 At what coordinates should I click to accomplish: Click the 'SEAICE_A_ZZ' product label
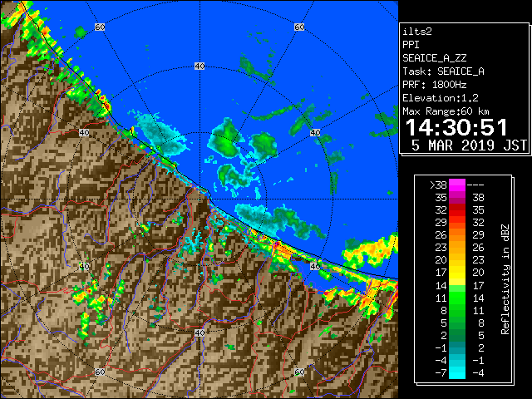[x=434, y=58]
